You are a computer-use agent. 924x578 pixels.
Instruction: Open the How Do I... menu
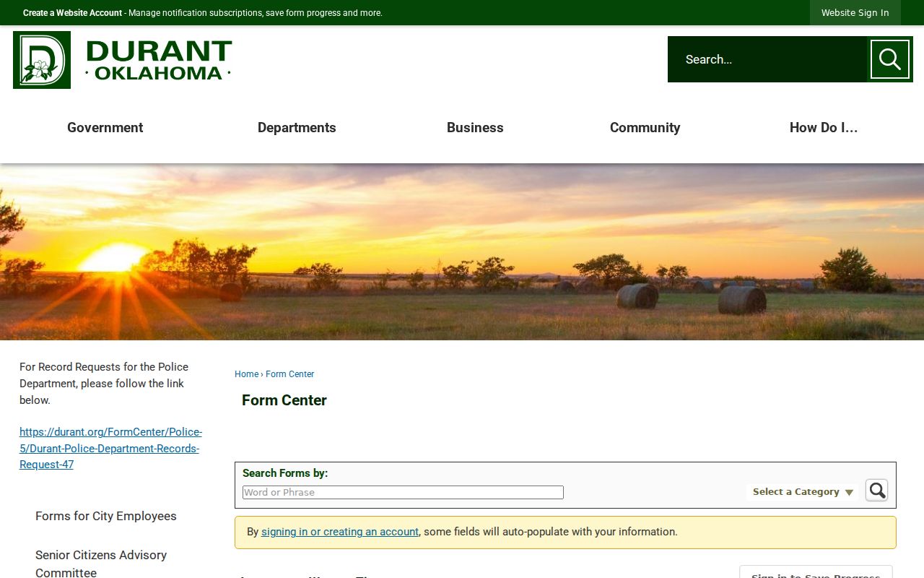tap(824, 128)
